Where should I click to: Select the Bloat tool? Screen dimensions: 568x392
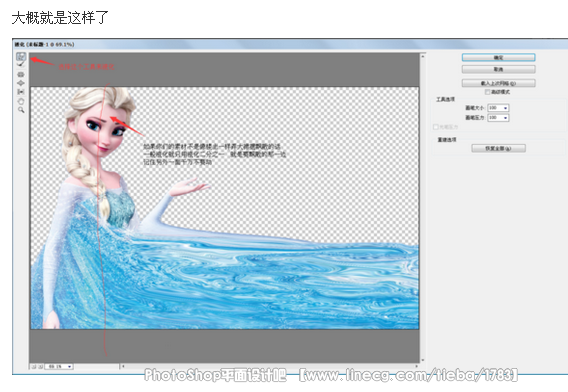point(21,83)
